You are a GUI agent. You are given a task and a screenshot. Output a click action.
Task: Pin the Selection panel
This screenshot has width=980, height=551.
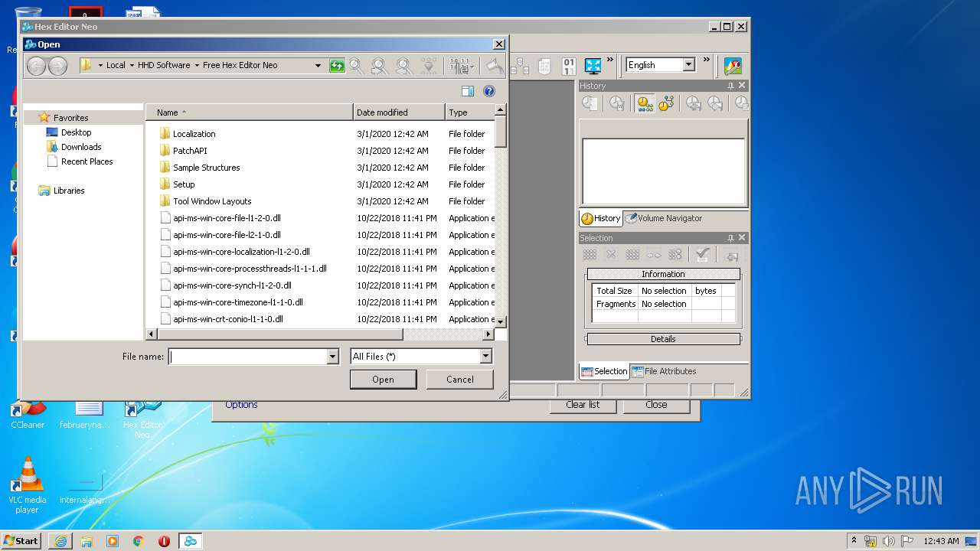tap(730, 238)
